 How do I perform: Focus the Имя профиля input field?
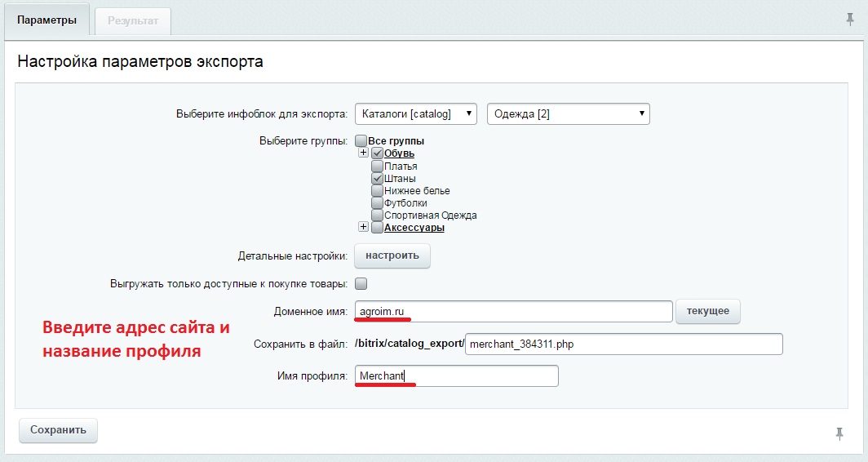pyautogui.click(x=457, y=375)
